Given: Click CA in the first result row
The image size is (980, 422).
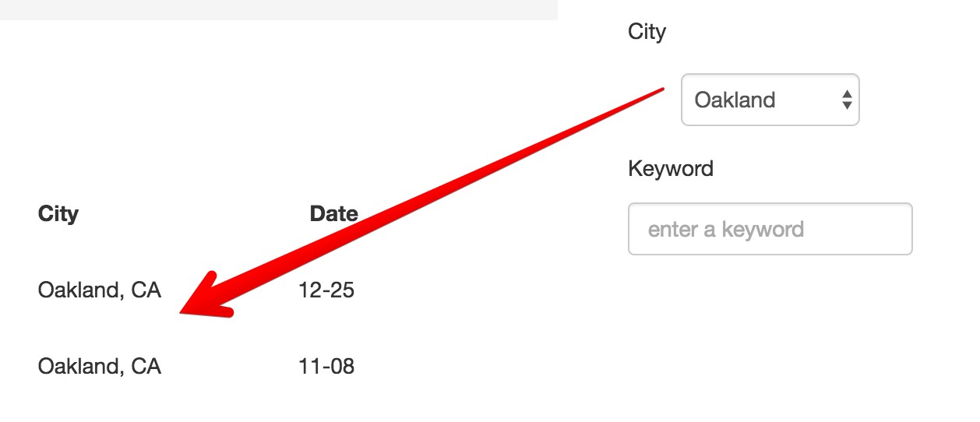Looking at the screenshot, I should (146, 290).
